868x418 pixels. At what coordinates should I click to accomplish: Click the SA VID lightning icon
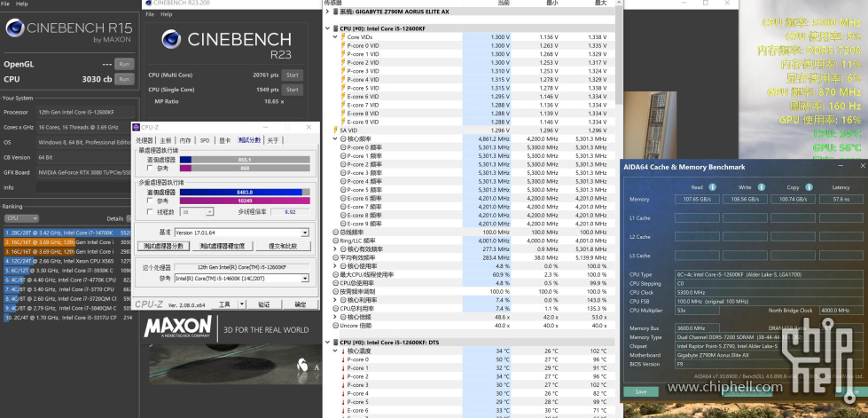click(335, 130)
